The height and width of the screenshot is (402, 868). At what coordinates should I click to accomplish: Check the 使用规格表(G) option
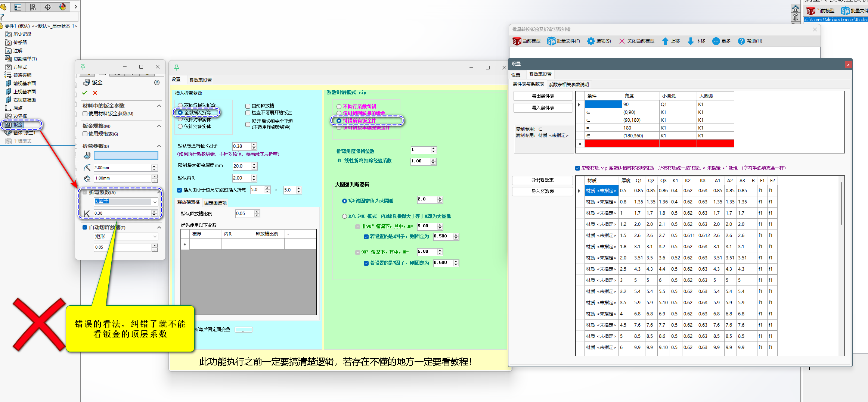(85, 134)
